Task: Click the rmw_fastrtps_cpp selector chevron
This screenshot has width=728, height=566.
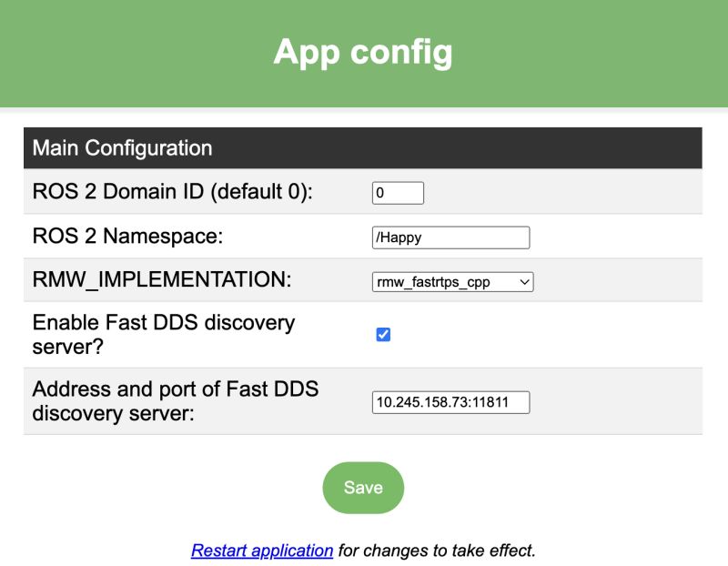Action: [x=523, y=281]
